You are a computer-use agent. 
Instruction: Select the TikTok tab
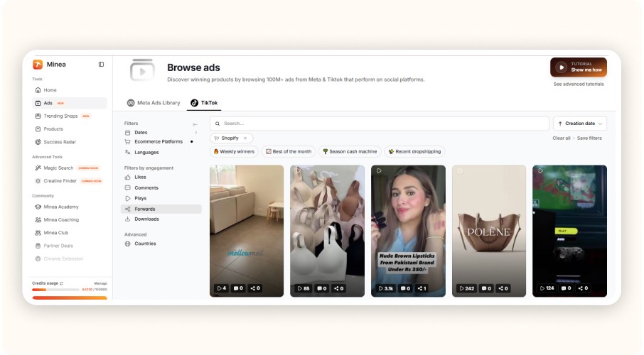(x=204, y=103)
